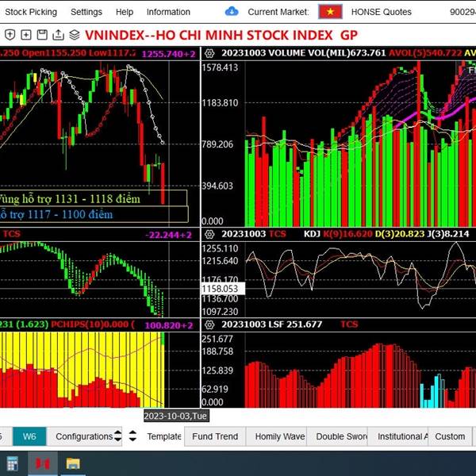Select the W6 tab
The height and width of the screenshot is (476, 476).
[29, 436]
